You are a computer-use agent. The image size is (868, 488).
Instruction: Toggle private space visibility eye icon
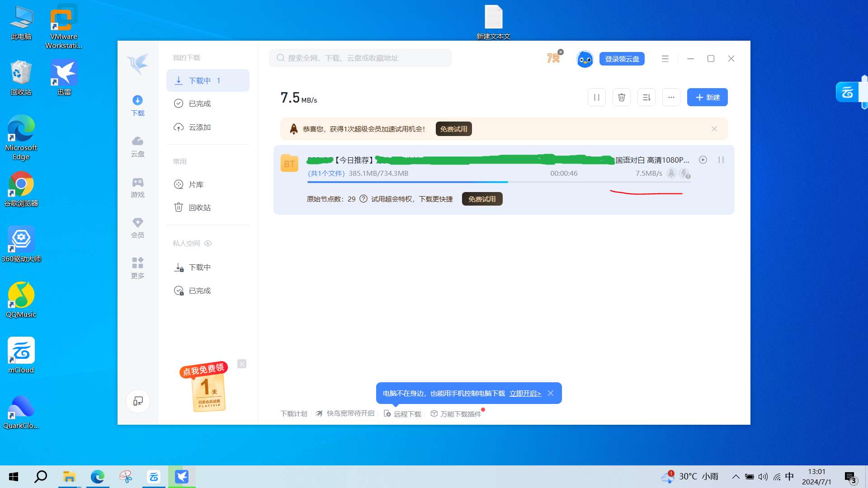click(208, 243)
